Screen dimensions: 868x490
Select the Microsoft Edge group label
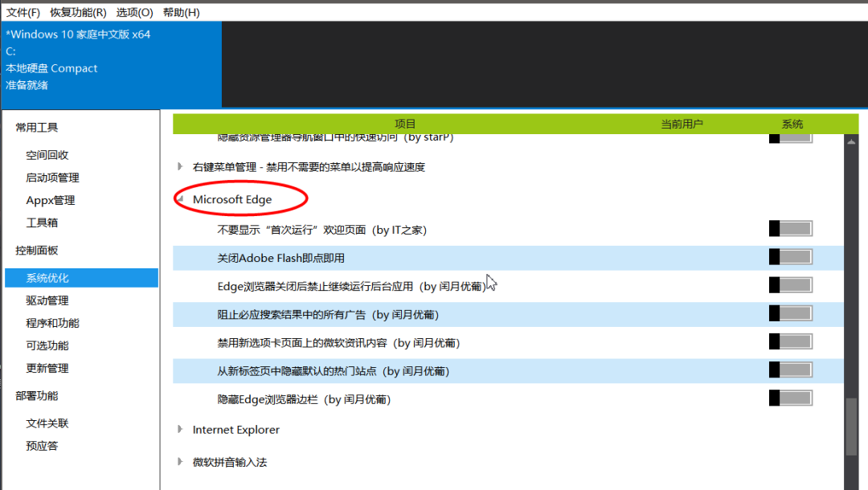click(232, 199)
